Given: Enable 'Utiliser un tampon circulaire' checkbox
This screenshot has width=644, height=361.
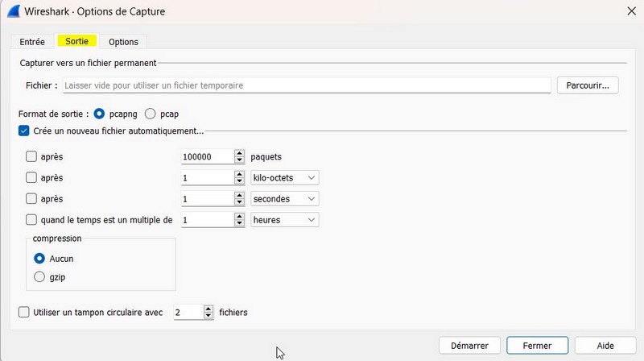Looking at the screenshot, I should pyautogui.click(x=24, y=312).
